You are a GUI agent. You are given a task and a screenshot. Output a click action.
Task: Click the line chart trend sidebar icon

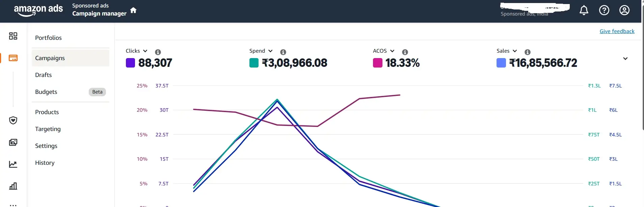[13, 164]
